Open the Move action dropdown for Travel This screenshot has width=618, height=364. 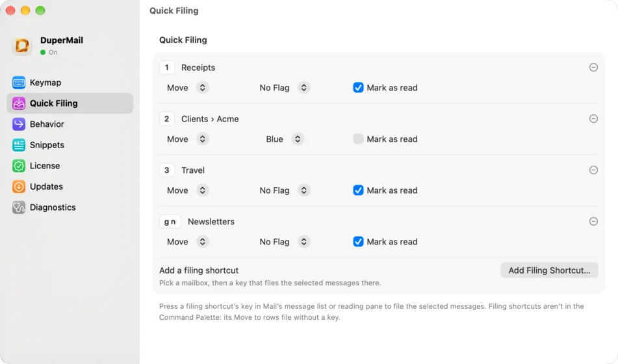point(188,190)
